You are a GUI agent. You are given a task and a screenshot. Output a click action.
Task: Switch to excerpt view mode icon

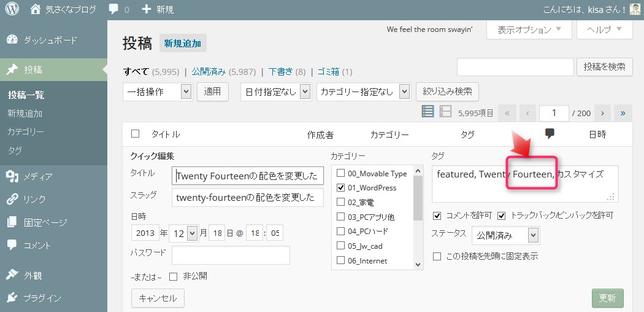(x=446, y=111)
